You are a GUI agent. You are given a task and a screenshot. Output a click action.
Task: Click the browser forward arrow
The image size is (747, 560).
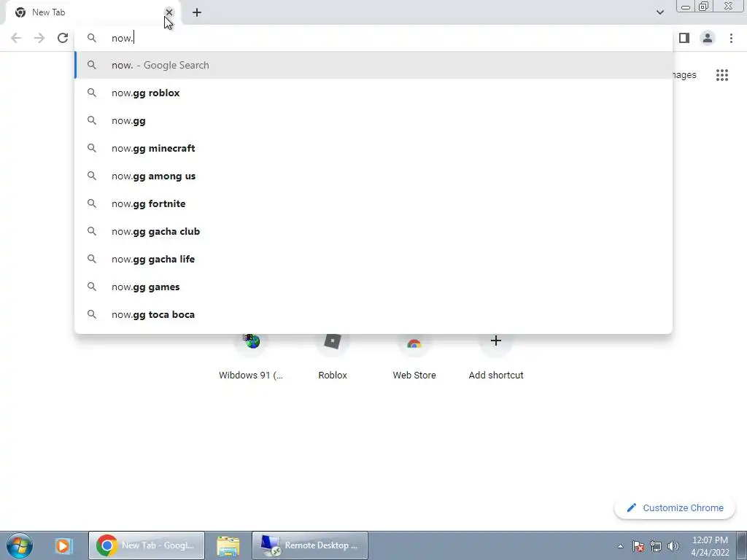[x=39, y=38]
